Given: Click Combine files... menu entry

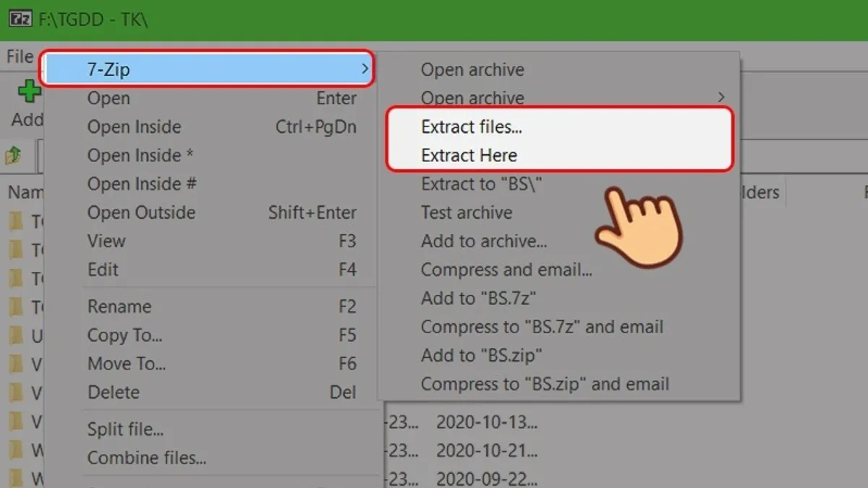Looking at the screenshot, I should click(147, 458).
